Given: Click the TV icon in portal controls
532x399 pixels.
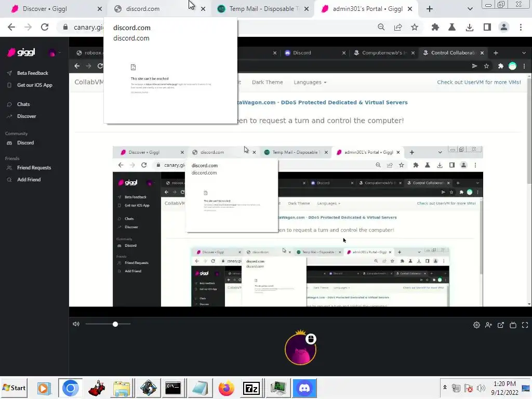Looking at the screenshot, I should (x=513, y=325).
